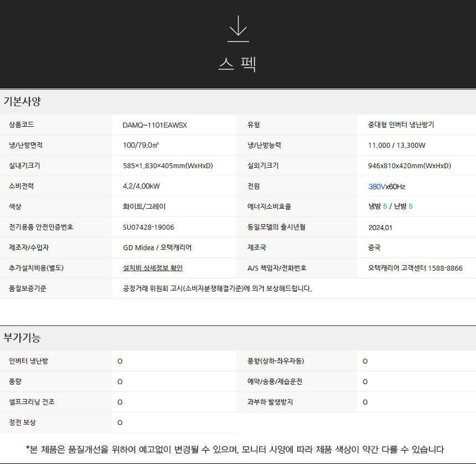The width and height of the screenshot is (476, 466).
Task: Click the 스펙 section title
Action: point(237,64)
